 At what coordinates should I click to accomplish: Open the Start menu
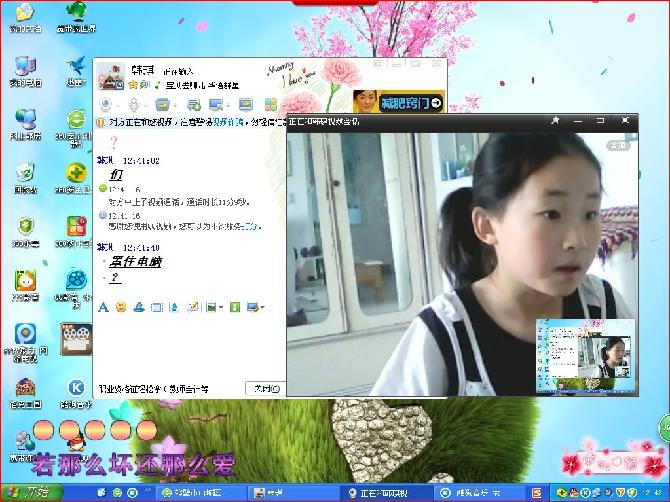[x=30, y=493]
